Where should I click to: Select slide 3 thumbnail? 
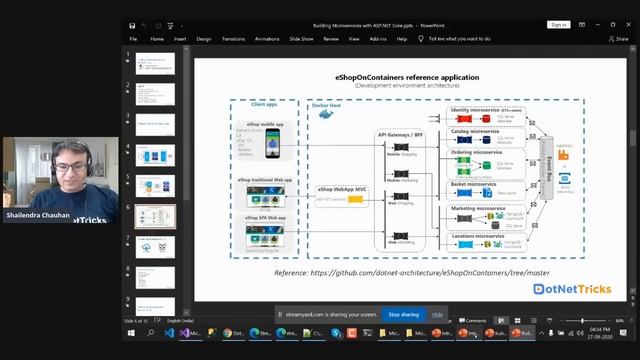click(x=155, y=125)
